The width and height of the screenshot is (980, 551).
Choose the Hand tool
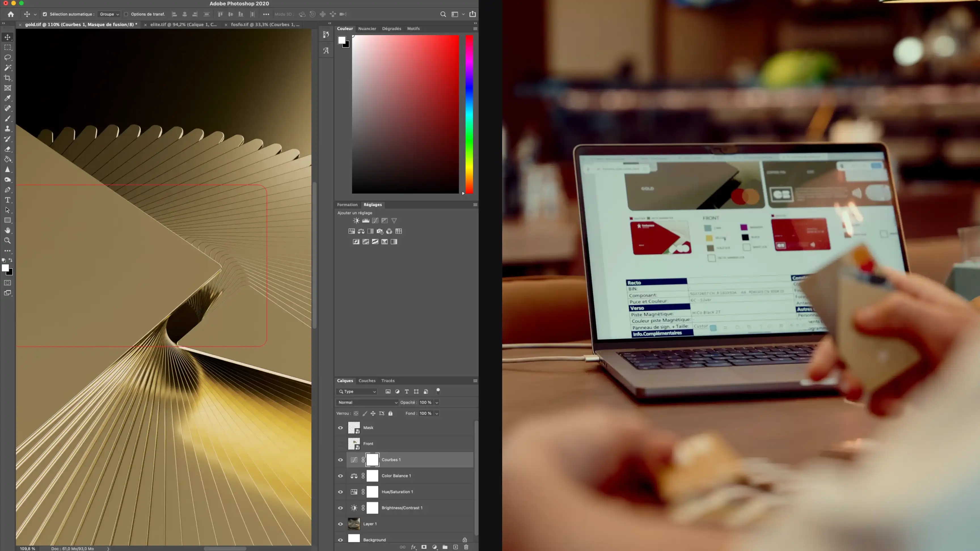click(8, 230)
